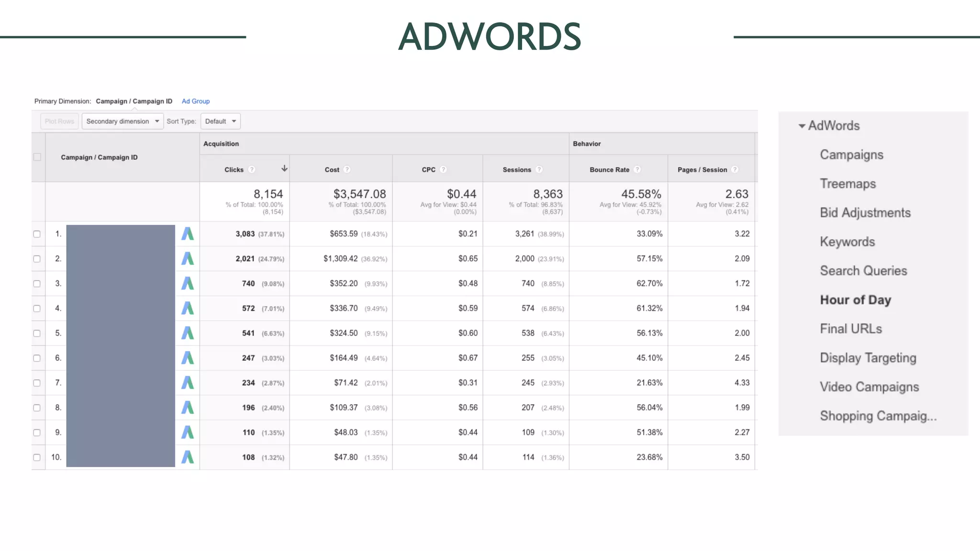
Task: Sort by Bounce Rate column header
Action: [x=609, y=170]
